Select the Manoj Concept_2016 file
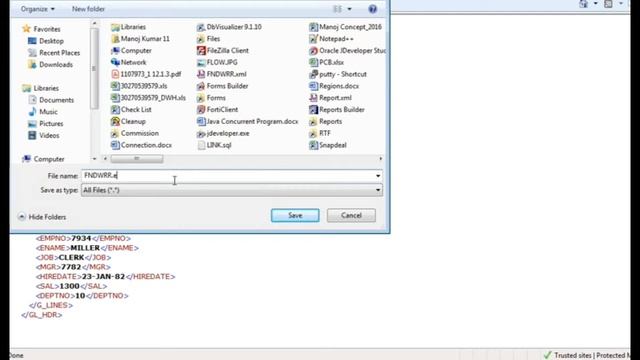This screenshot has width=640, height=360. click(x=346, y=27)
